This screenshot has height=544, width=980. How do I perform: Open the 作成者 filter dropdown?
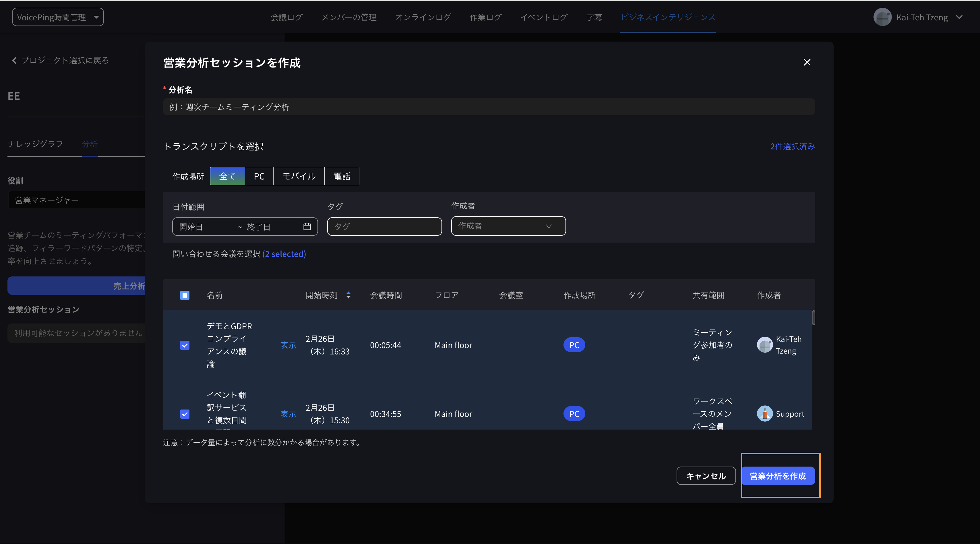coord(508,226)
